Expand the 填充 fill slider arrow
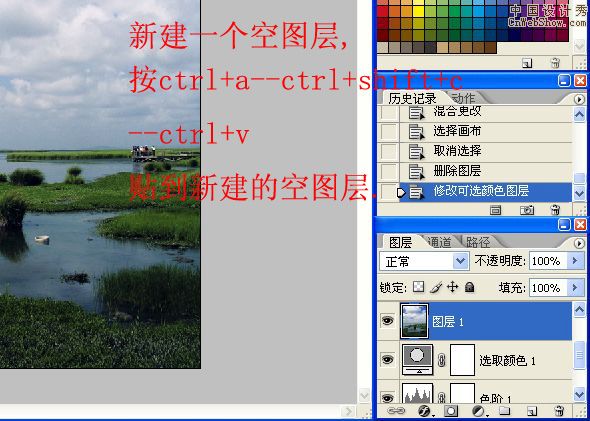Viewport: 590px width, 421px height. pos(575,288)
